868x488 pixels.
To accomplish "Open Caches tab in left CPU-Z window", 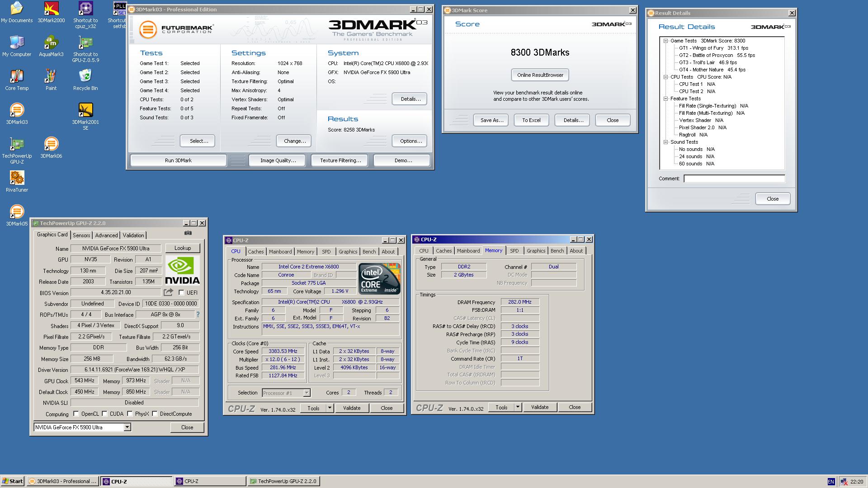I will pos(256,252).
